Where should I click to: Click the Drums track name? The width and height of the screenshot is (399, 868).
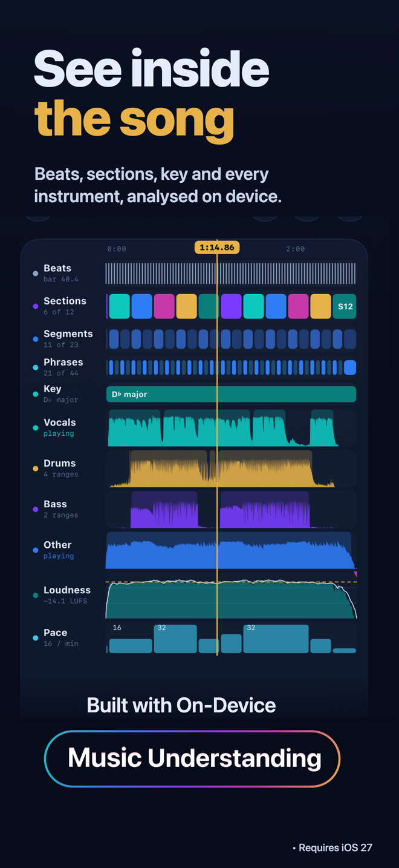[x=60, y=463]
